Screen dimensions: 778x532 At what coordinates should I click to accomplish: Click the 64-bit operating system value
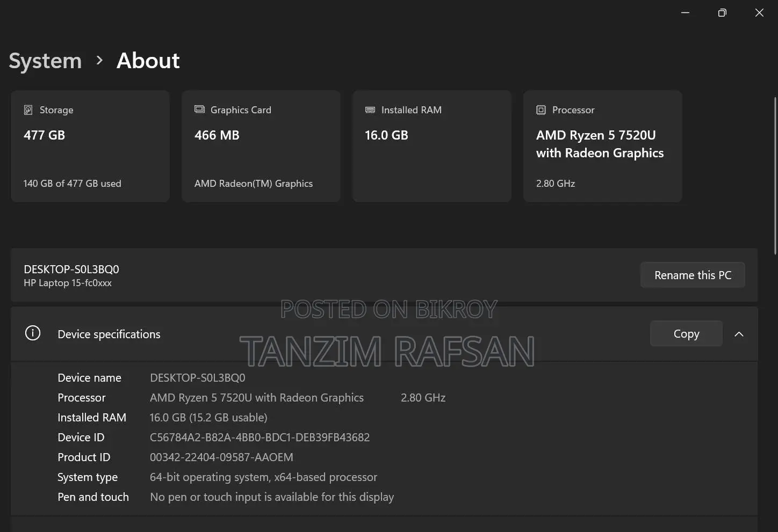(x=263, y=477)
